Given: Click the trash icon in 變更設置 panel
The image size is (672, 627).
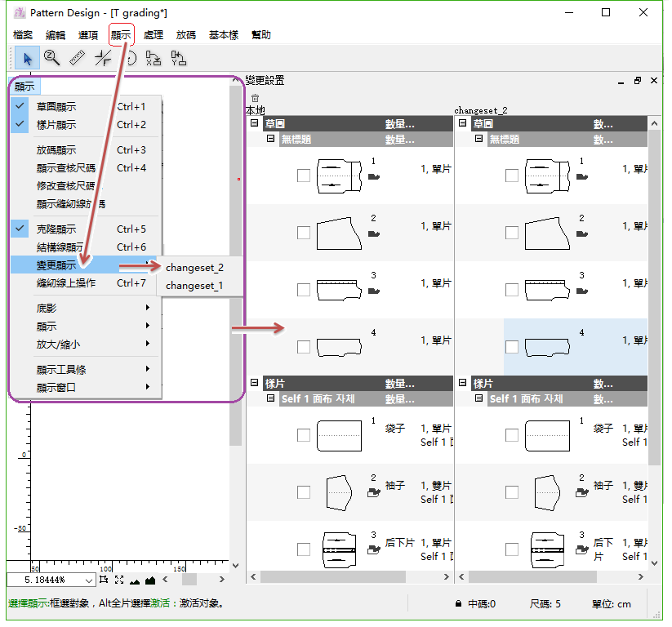Looking at the screenshot, I should 255,98.
